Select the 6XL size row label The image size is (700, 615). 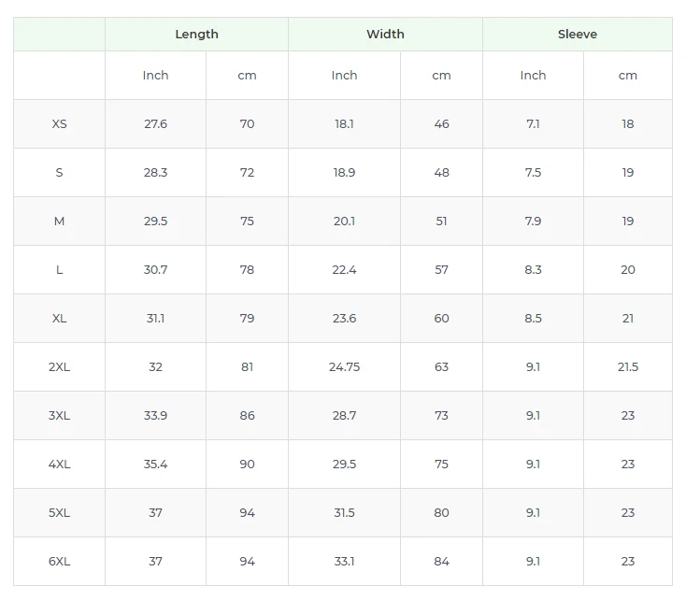coord(60,561)
